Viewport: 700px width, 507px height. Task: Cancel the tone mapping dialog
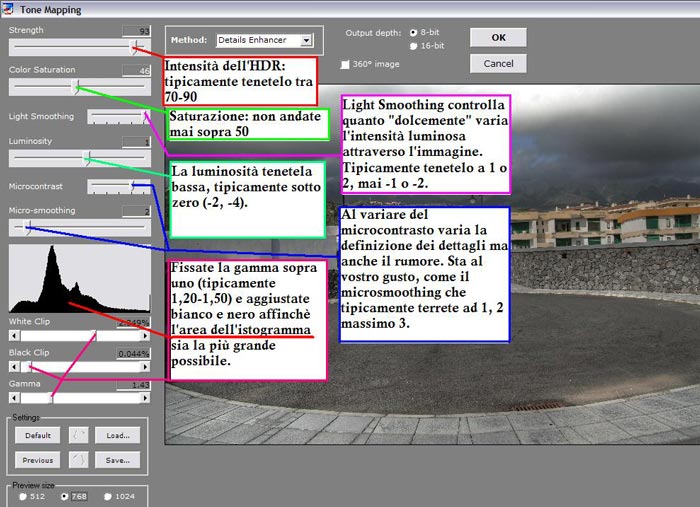pos(498,63)
